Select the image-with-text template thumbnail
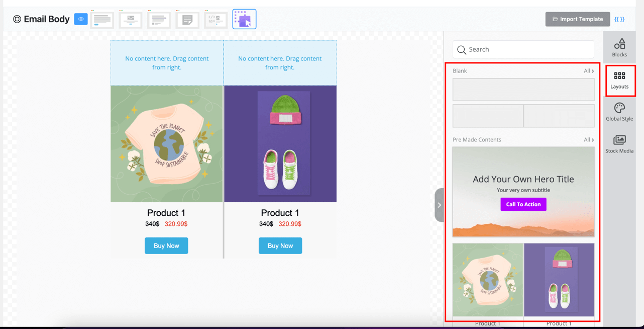 pos(131,20)
